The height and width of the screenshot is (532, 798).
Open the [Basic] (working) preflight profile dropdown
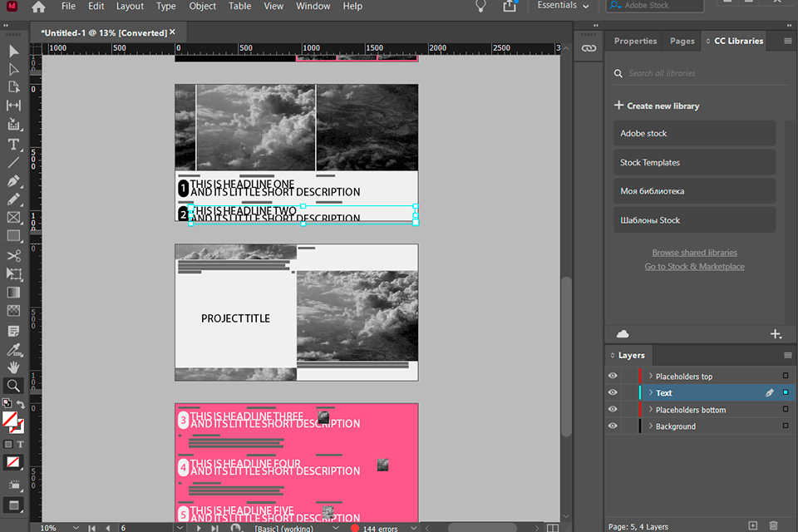335,528
